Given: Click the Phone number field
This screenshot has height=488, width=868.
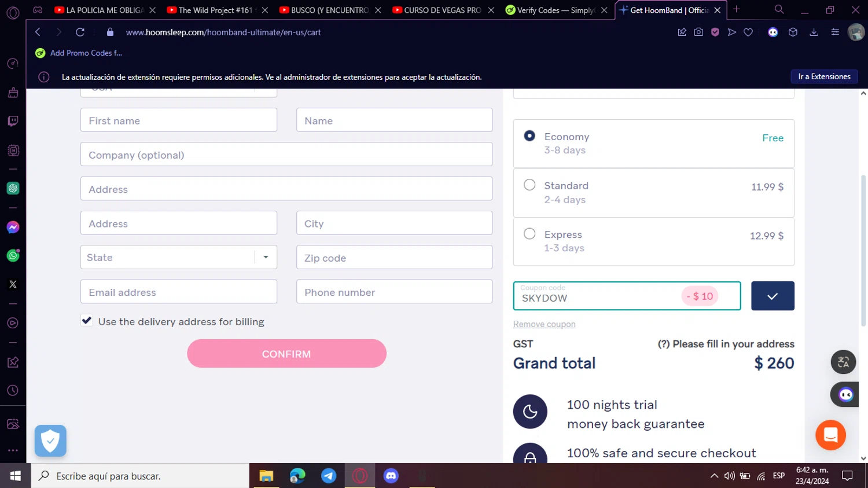Looking at the screenshot, I should (394, 291).
